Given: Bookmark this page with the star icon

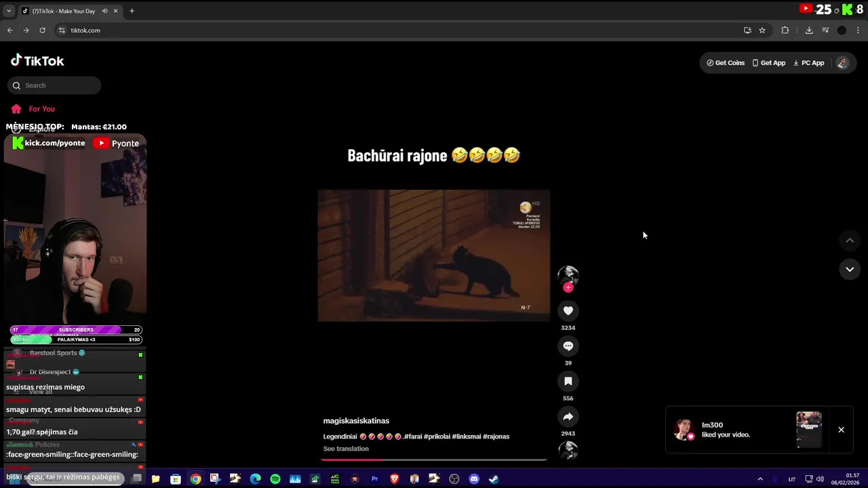Looking at the screenshot, I should 762,30.
